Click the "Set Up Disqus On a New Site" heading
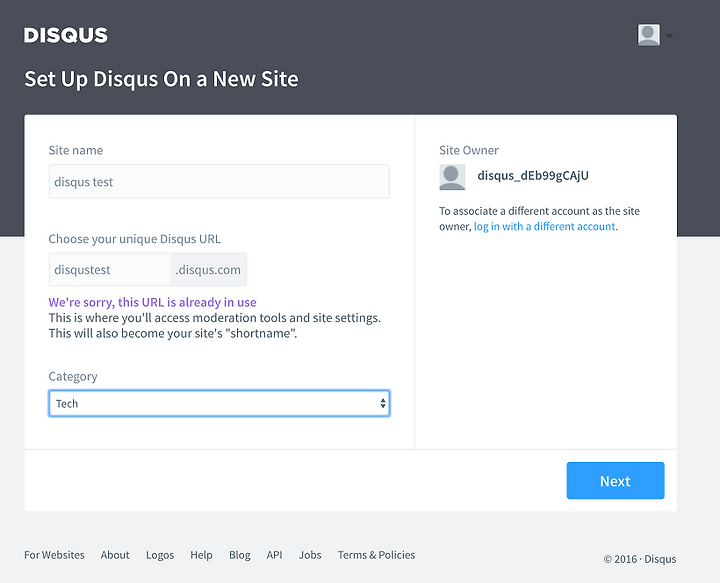The width and height of the screenshot is (720, 583). point(161,79)
